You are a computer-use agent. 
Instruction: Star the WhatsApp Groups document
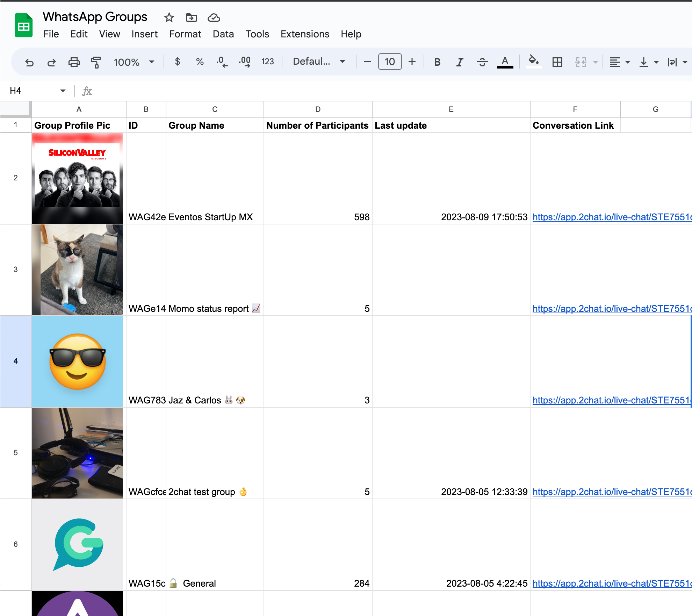[169, 17]
